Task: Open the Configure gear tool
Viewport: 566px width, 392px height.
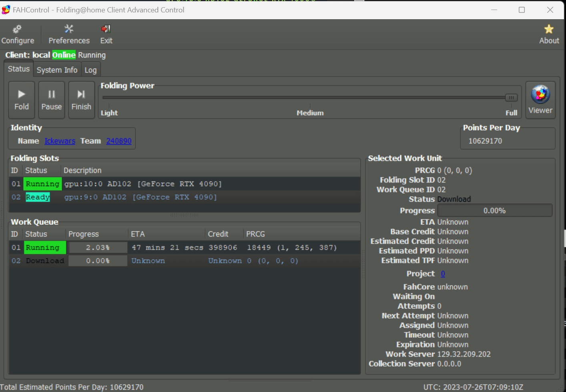Action: [18, 34]
